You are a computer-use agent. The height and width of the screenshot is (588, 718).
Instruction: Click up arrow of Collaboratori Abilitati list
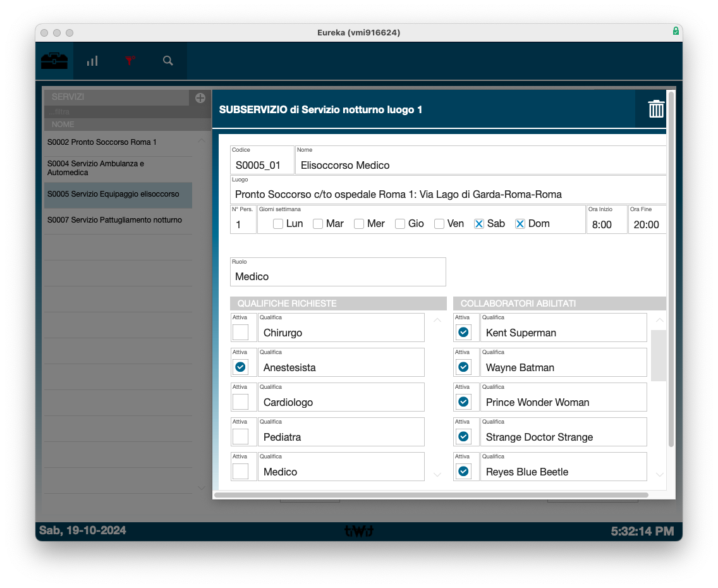point(659,320)
